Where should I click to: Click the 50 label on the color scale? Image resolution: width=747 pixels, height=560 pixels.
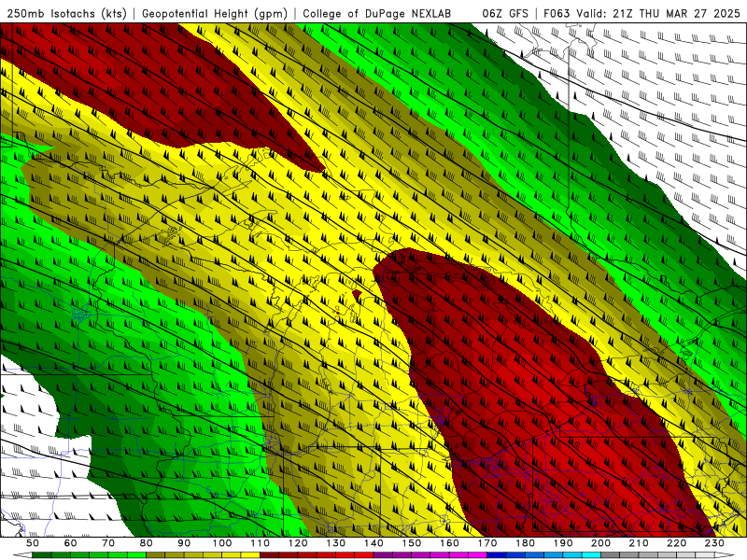pyautogui.click(x=33, y=543)
